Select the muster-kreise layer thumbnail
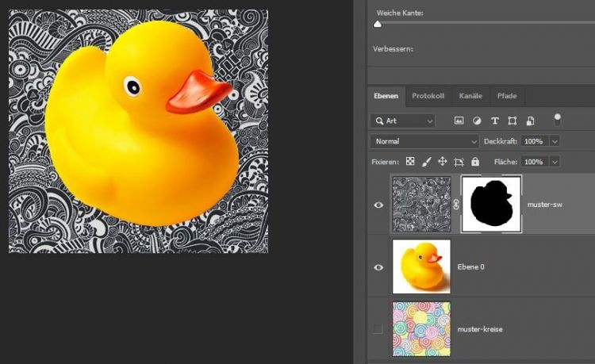Viewport: 595px width, 364px height. coord(421,329)
